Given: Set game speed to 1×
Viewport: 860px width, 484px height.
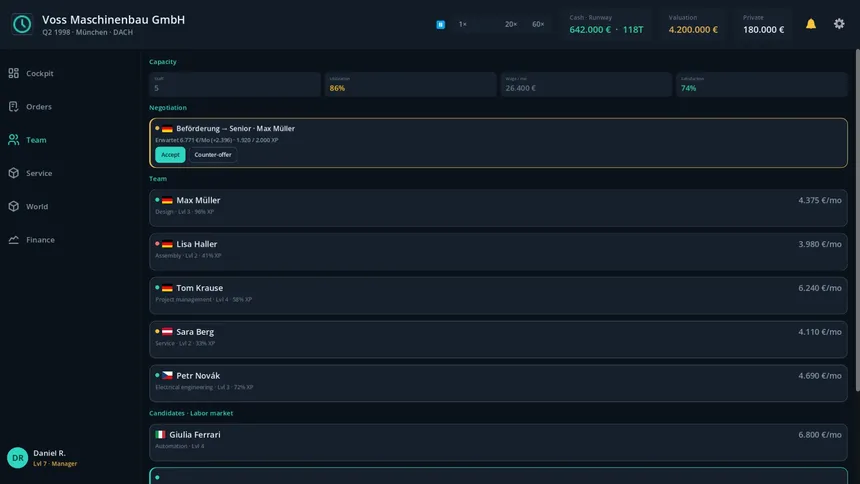Looking at the screenshot, I should point(462,24).
